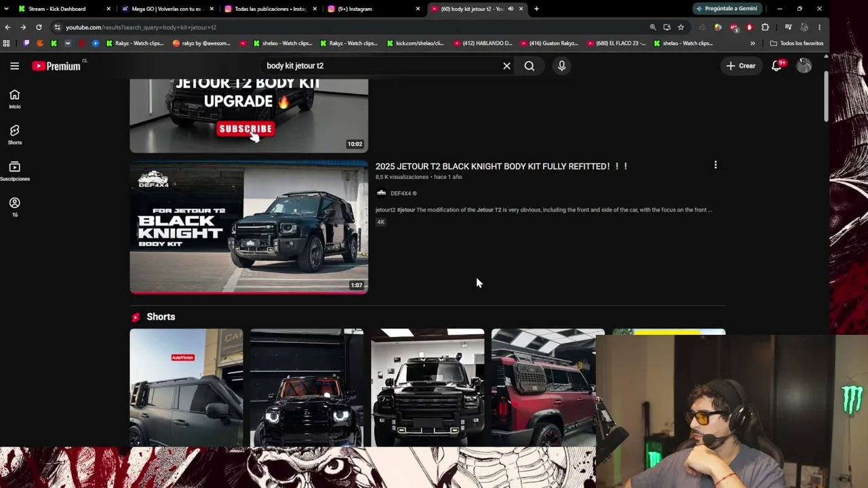Open the (412) HABLANDO D... bookmark

(483, 43)
